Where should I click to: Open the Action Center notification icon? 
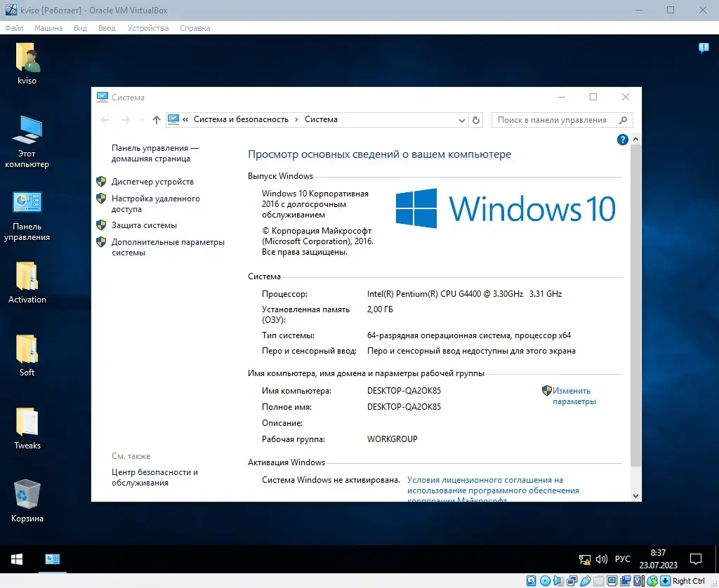click(696, 559)
